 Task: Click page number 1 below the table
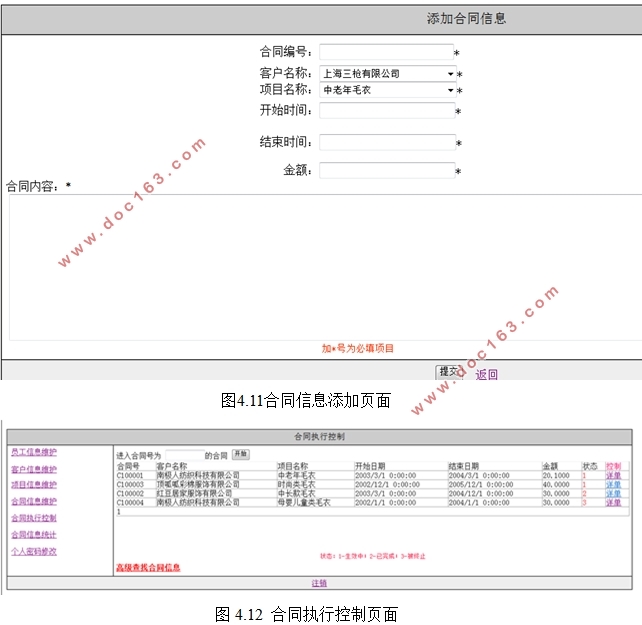coord(119,512)
